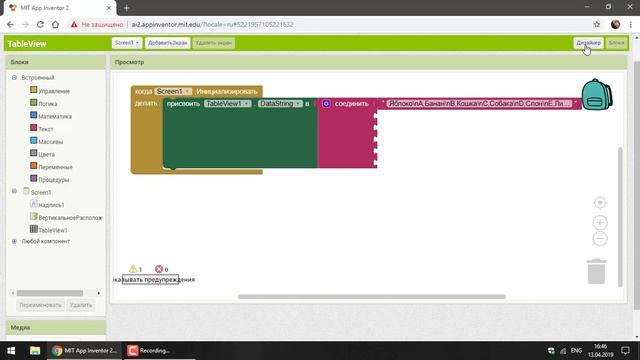Open browser home page

pyautogui.click(x=55, y=24)
